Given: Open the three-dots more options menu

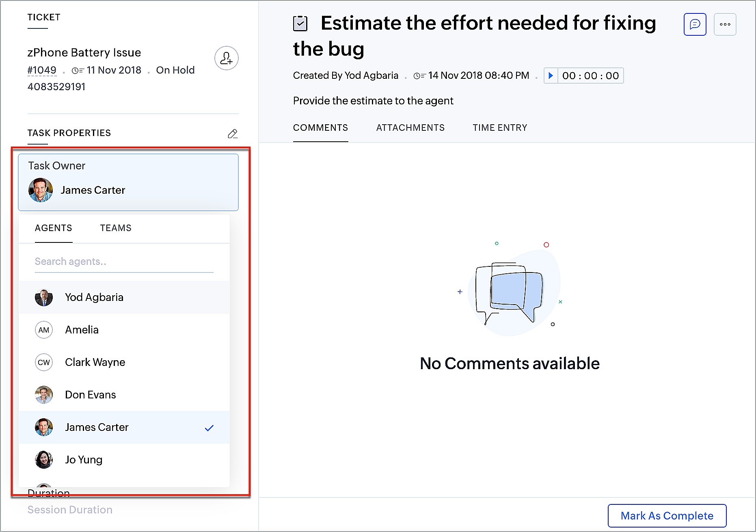Looking at the screenshot, I should [x=725, y=24].
